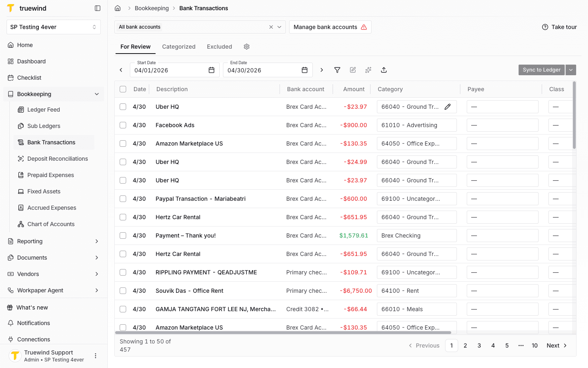Viewport: 588px width, 368px height.
Task: Go to next date range arrow
Action: 322,70
